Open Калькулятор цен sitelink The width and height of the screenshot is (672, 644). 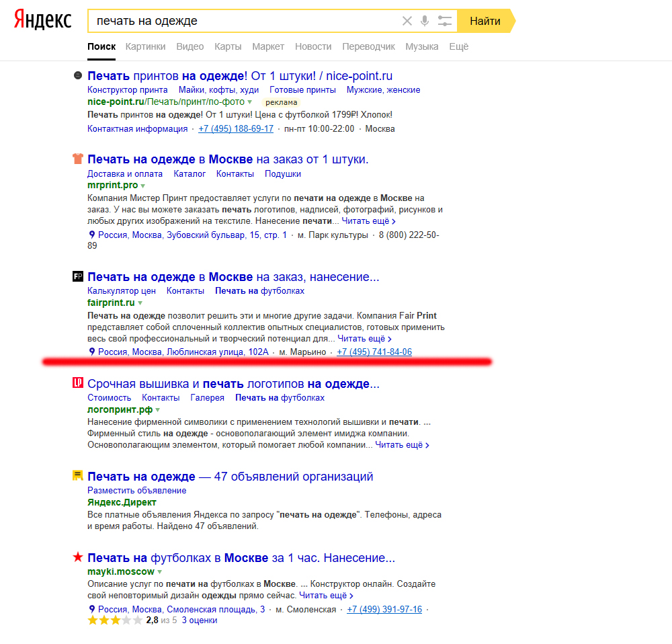[x=121, y=290]
